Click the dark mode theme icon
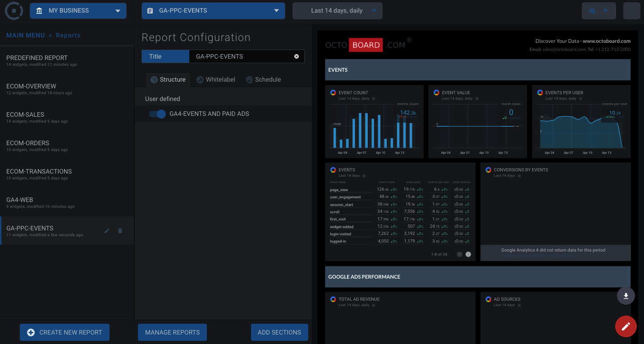The width and height of the screenshot is (644, 344). (592, 11)
